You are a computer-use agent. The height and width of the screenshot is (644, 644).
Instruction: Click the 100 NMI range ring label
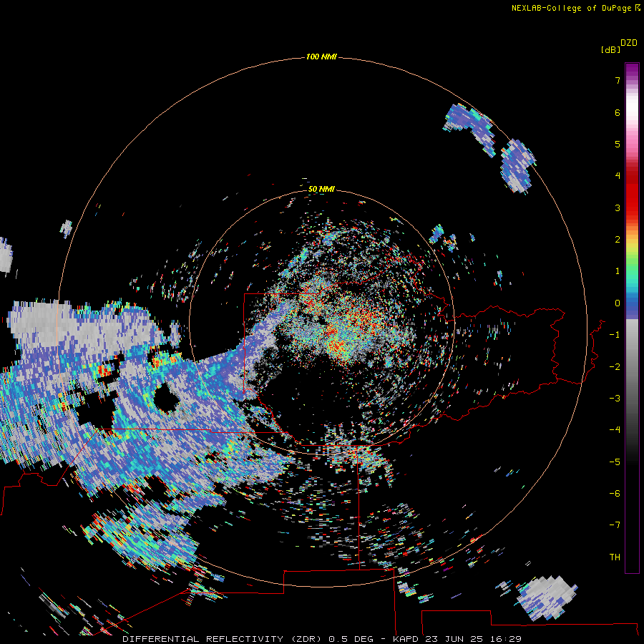coord(321,57)
